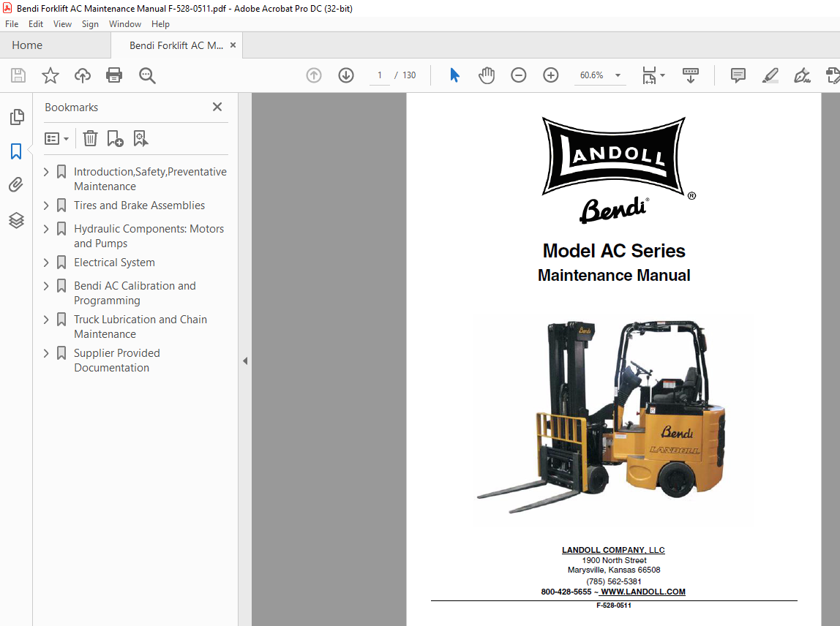
Task: Choose the Selection arrow tool
Action: [x=454, y=75]
